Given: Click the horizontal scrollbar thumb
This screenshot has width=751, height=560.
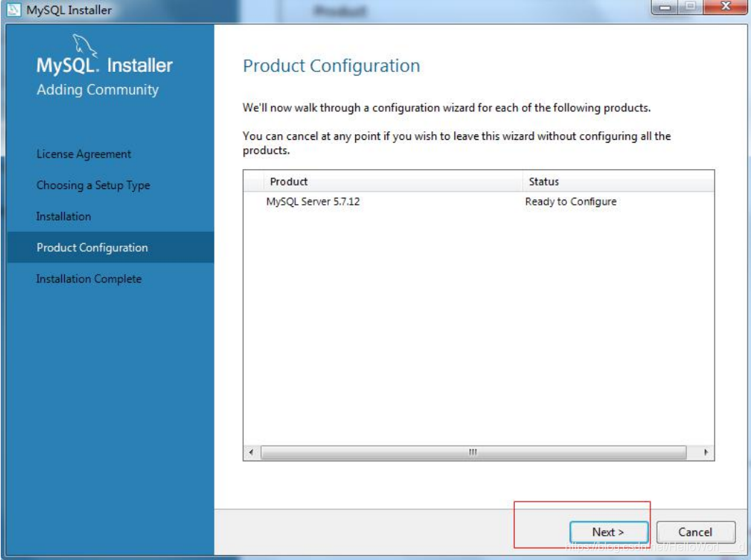Looking at the screenshot, I should [474, 452].
